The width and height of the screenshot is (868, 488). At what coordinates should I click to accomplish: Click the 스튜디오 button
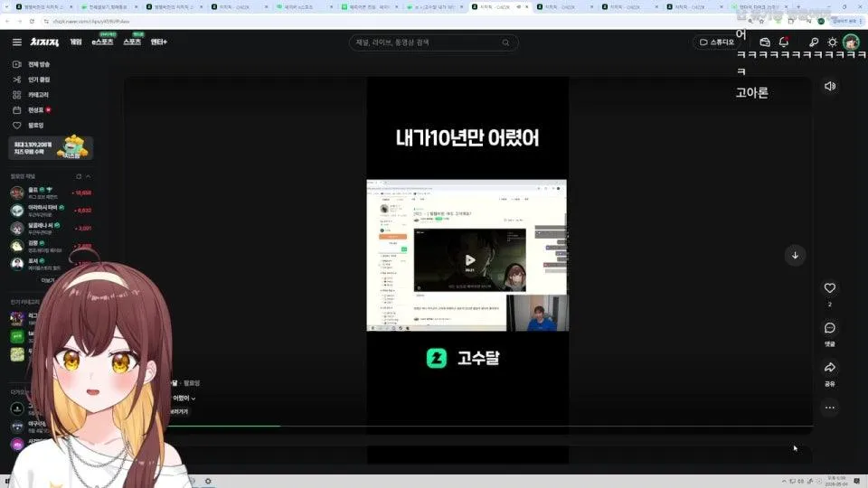[716, 42]
